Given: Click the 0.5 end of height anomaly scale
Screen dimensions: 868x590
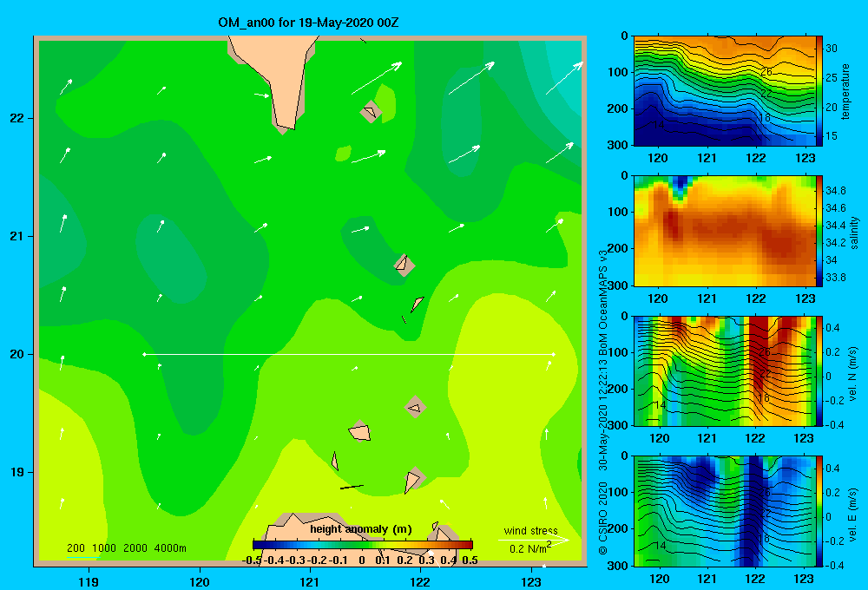Looking at the screenshot, I should coord(470,560).
